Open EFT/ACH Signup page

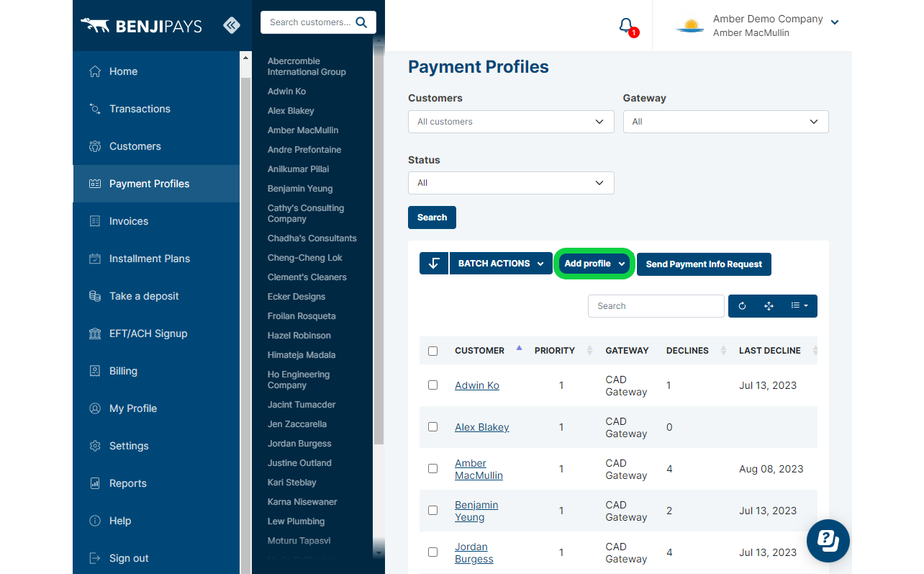click(156, 333)
